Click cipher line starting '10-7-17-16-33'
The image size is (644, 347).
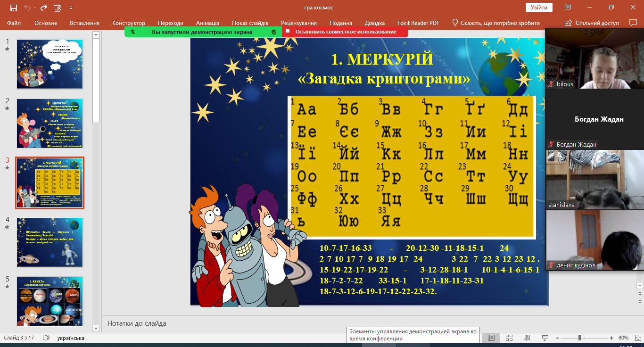point(414,248)
